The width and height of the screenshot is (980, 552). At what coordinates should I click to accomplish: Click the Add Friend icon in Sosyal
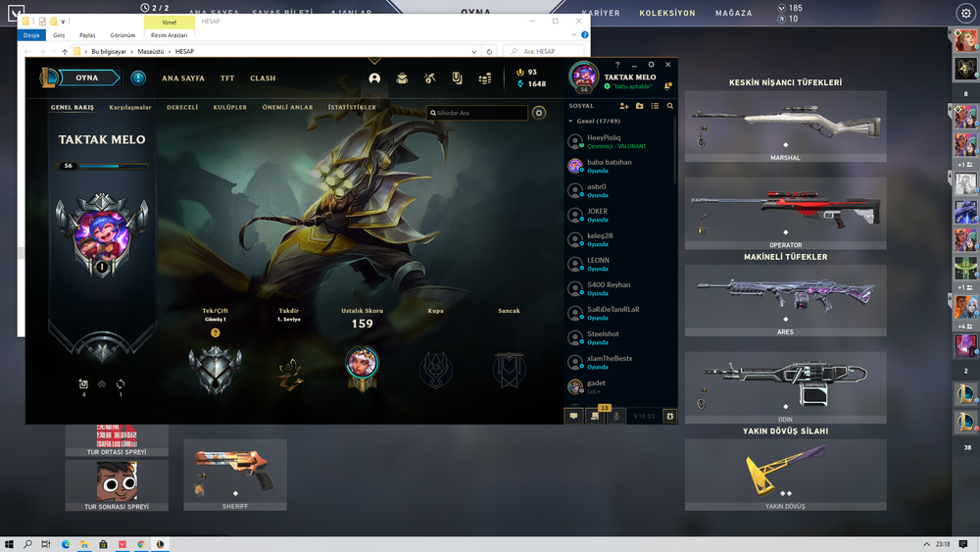tap(623, 106)
